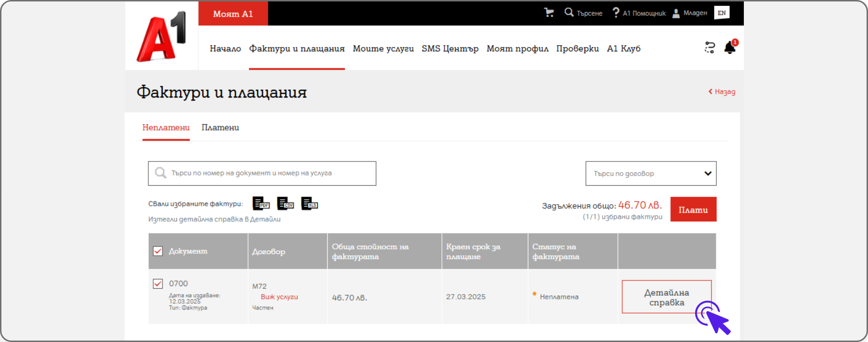The height and width of the screenshot is (342, 868).
Task: Open SMS Център menu item
Action: point(450,48)
